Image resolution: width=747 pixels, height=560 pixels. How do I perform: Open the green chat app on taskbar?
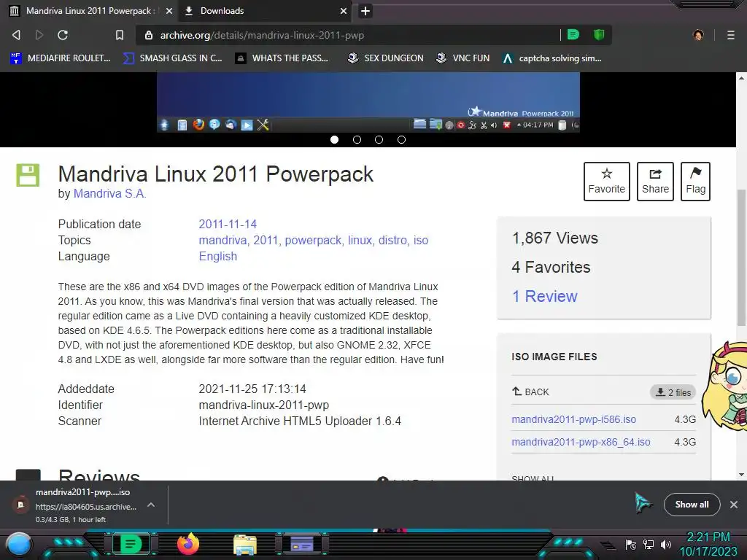tap(130, 544)
